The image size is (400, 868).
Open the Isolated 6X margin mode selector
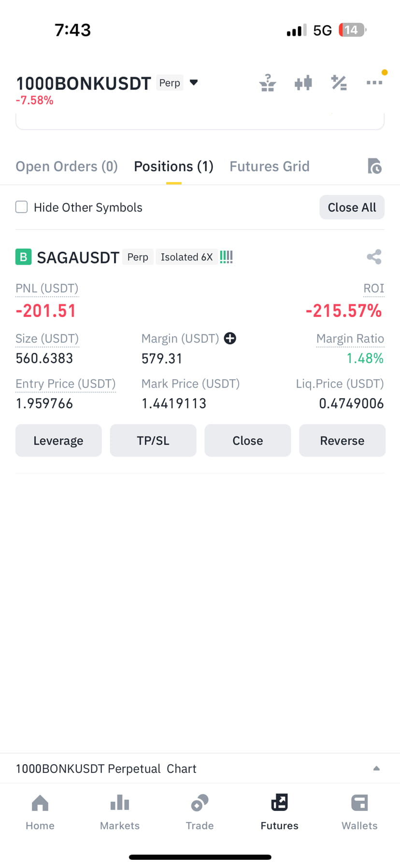pyautogui.click(x=186, y=257)
